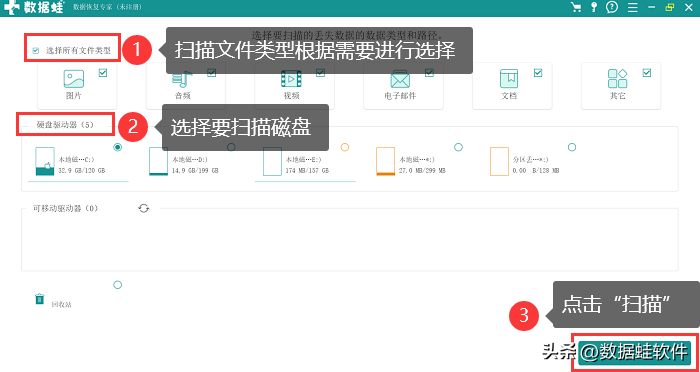The width and height of the screenshot is (700, 372).
Task: Uncheck the 电子邮件 file type checkbox
Action: [429, 73]
